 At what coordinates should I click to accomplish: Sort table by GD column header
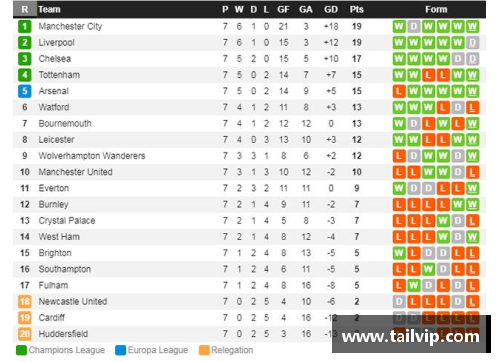click(x=331, y=9)
